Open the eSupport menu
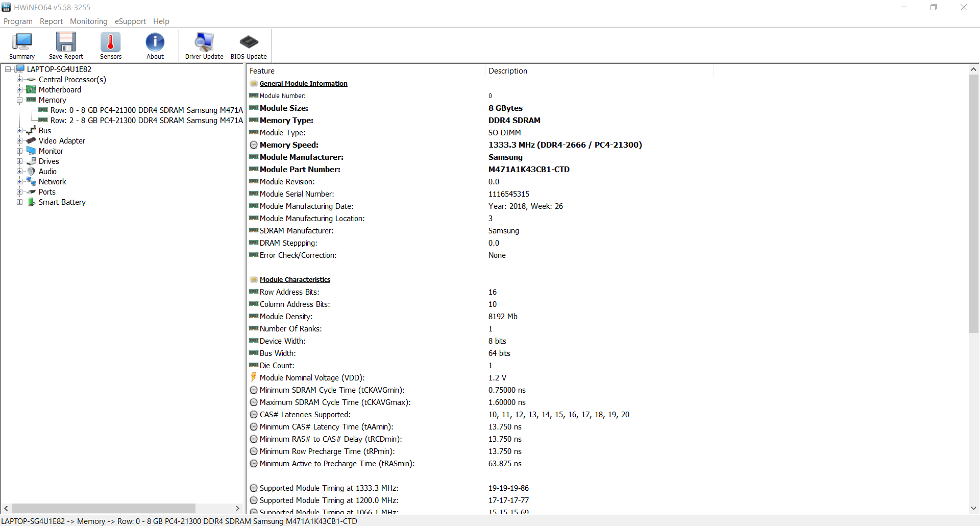980x526 pixels. (x=130, y=21)
